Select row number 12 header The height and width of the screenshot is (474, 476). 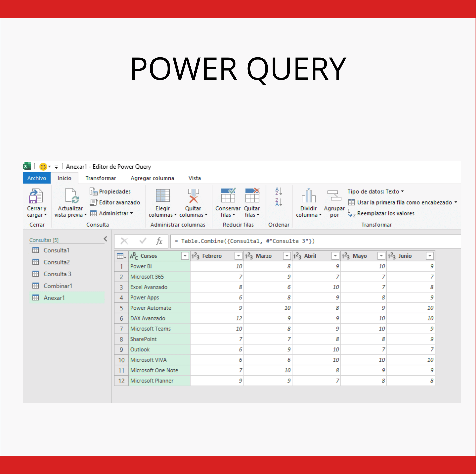121,381
